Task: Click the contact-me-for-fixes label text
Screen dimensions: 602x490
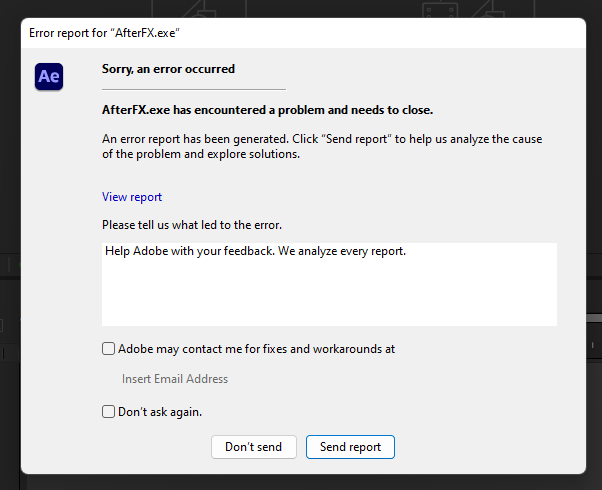Action: pos(256,349)
